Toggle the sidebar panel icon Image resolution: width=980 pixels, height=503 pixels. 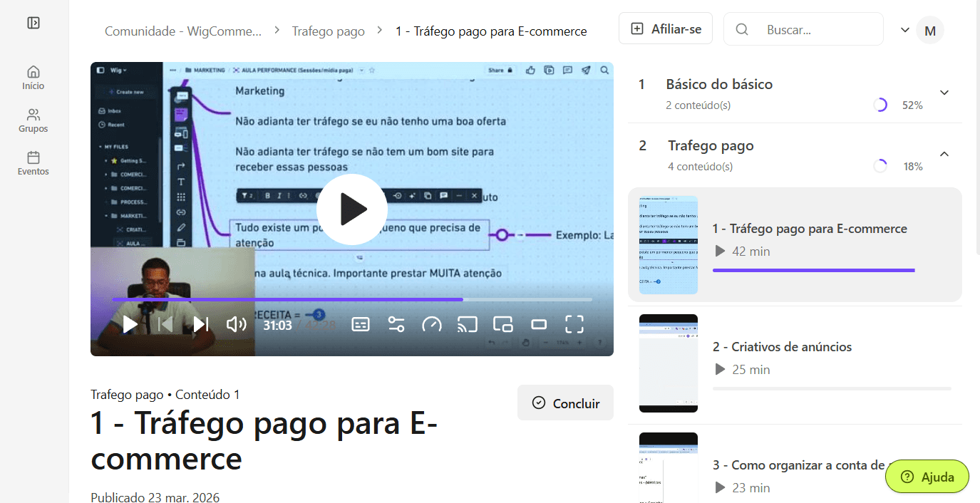tap(33, 23)
